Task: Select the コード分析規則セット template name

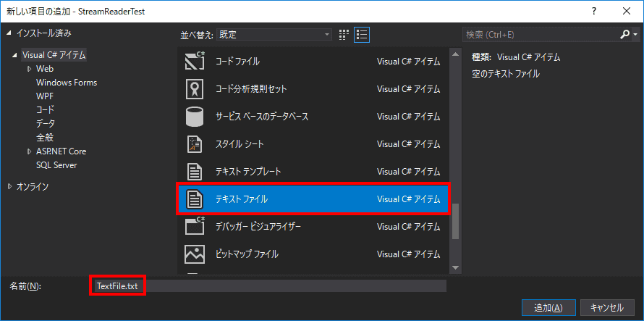Action: [x=251, y=89]
